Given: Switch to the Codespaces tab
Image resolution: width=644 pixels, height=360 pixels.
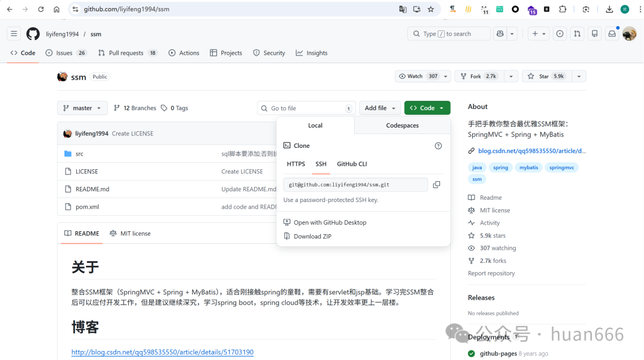Looking at the screenshot, I should point(402,125).
